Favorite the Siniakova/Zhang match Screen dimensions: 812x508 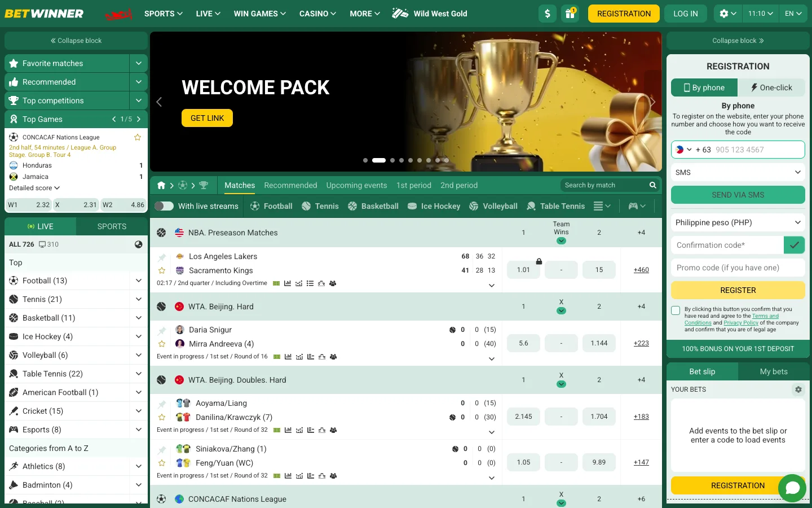tap(162, 463)
